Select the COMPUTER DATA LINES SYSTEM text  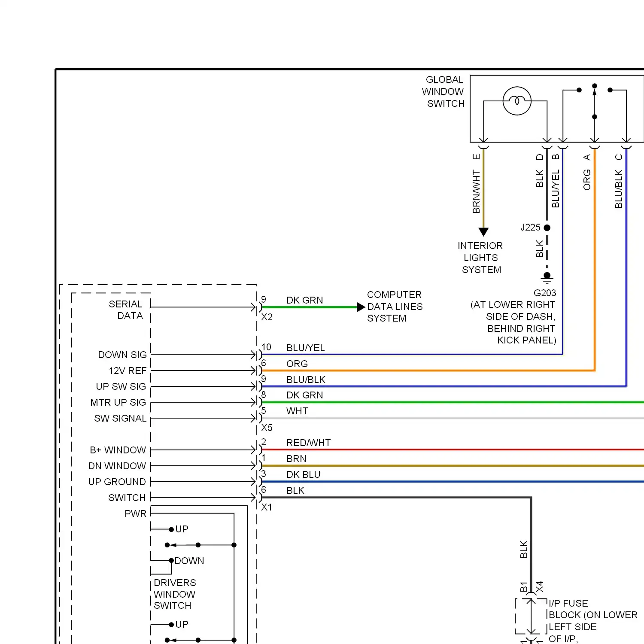point(395,307)
